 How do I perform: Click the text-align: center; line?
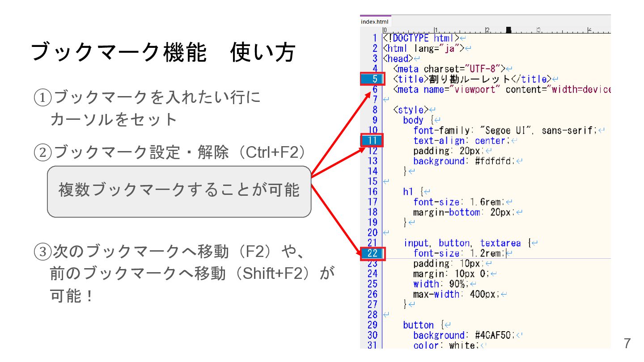pos(465,141)
